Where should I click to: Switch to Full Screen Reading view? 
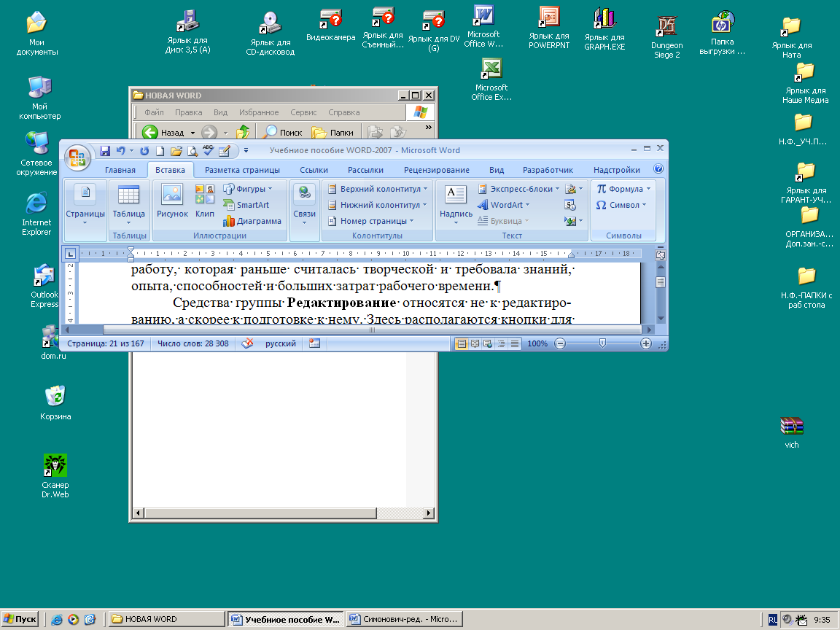click(475, 343)
